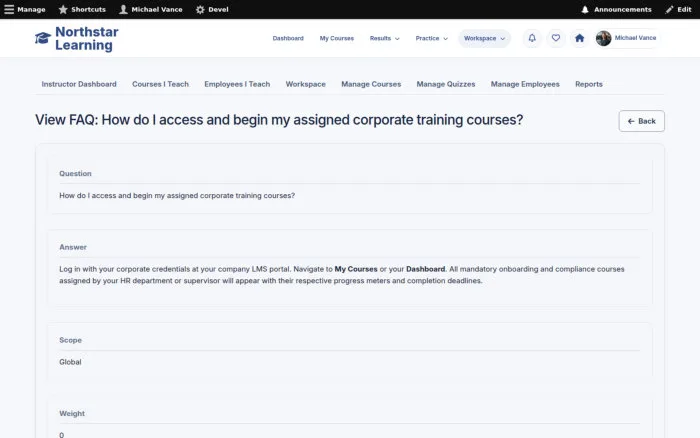
Task: Expand the Workspace dropdown in header
Action: [x=484, y=38]
